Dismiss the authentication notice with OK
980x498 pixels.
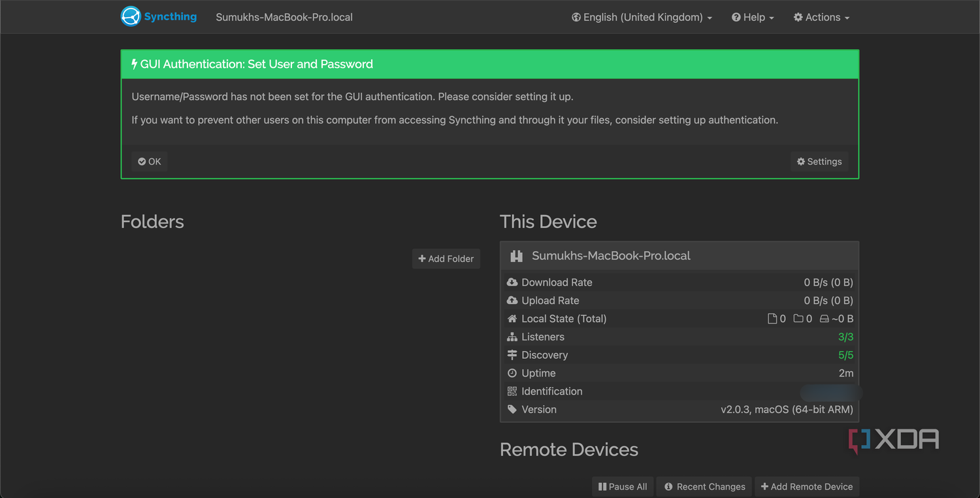(150, 161)
